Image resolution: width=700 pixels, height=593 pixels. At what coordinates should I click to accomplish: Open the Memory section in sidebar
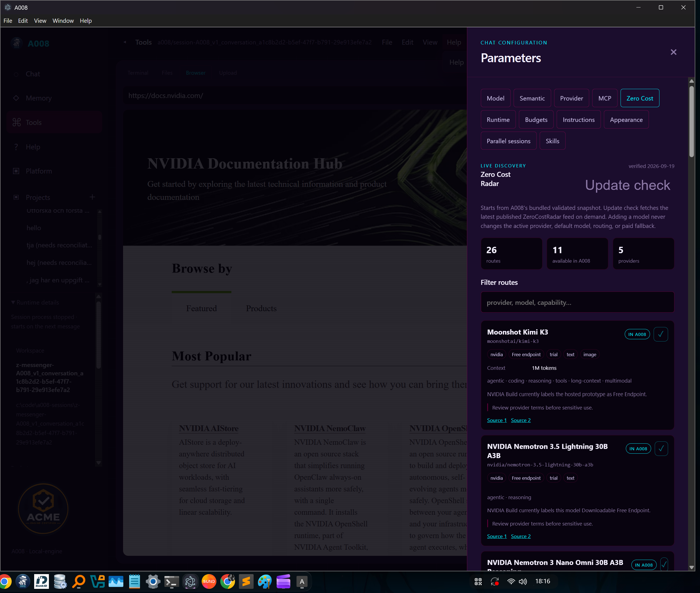pos(39,98)
